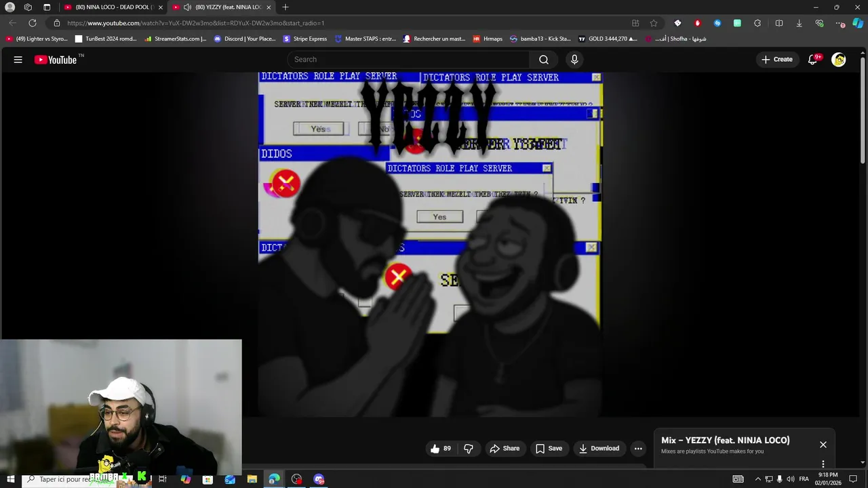This screenshot has height=488, width=868.
Task: Switch to NINA LOCO - DEAD POOL tab
Action: click(x=112, y=7)
